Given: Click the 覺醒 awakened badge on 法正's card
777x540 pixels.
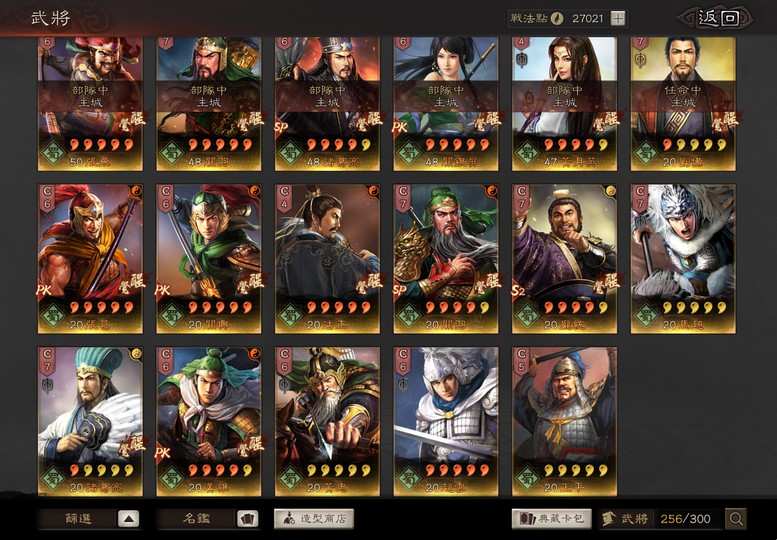Looking at the screenshot, I should (370, 284).
